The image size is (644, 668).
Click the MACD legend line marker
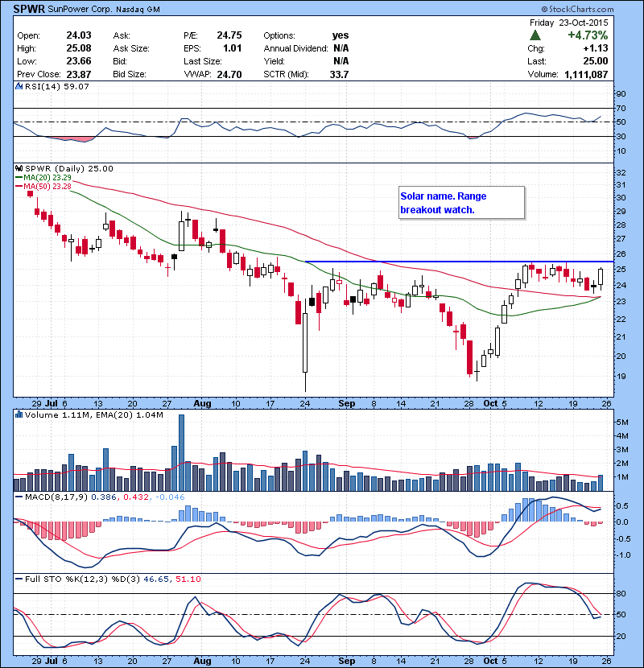click(19, 497)
